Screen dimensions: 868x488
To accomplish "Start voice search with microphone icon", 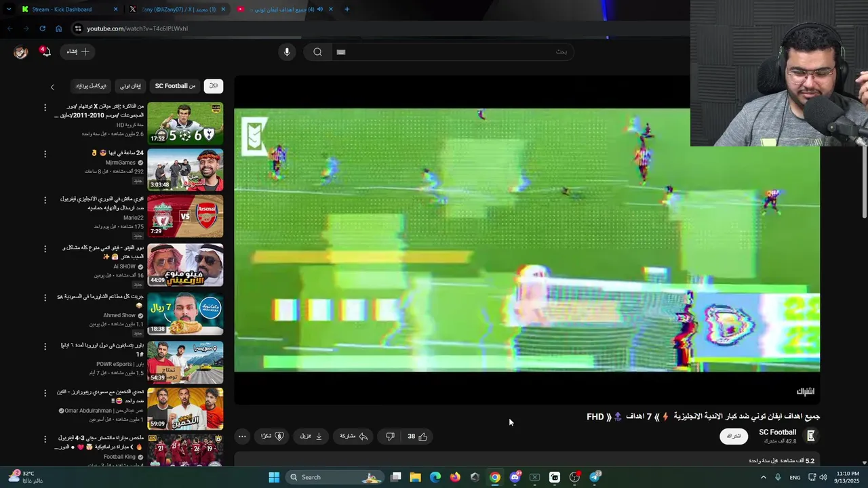I will click(287, 52).
